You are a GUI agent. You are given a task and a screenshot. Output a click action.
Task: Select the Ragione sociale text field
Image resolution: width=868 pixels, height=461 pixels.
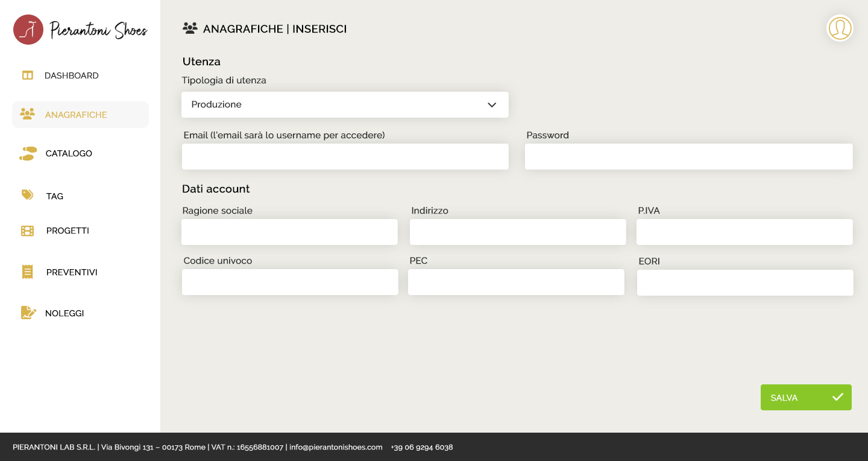pos(289,232)
